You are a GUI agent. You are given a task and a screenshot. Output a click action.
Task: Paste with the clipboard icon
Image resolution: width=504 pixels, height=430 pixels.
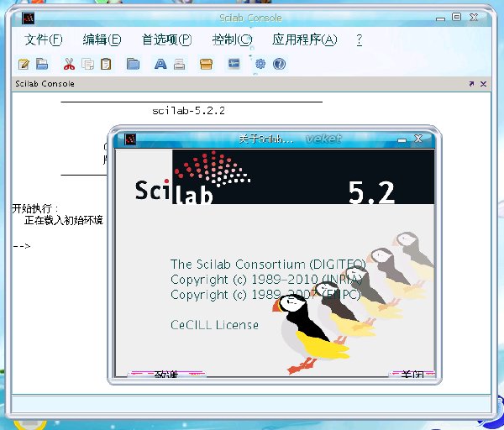(x=106, y=64)
